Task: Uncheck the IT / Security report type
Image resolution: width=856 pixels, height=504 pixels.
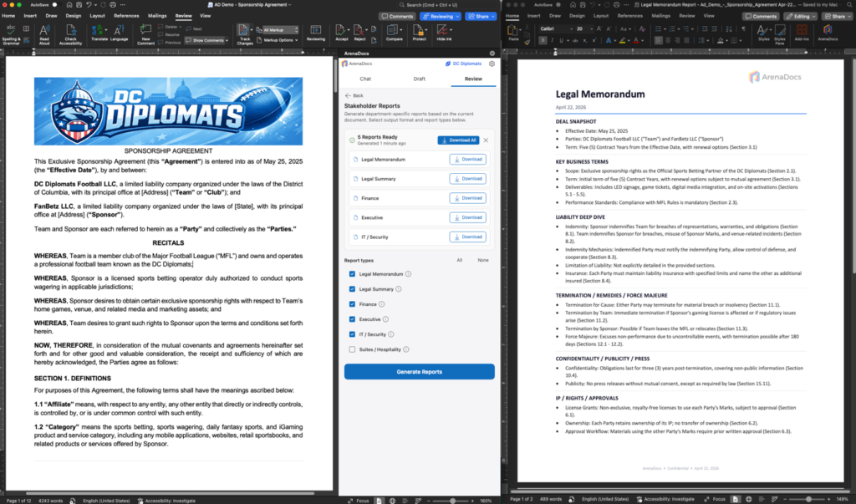Action: point(352,334)
